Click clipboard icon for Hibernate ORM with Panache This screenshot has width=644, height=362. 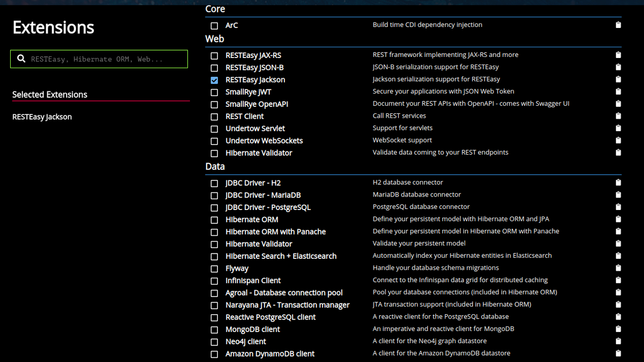pos(618,231)
